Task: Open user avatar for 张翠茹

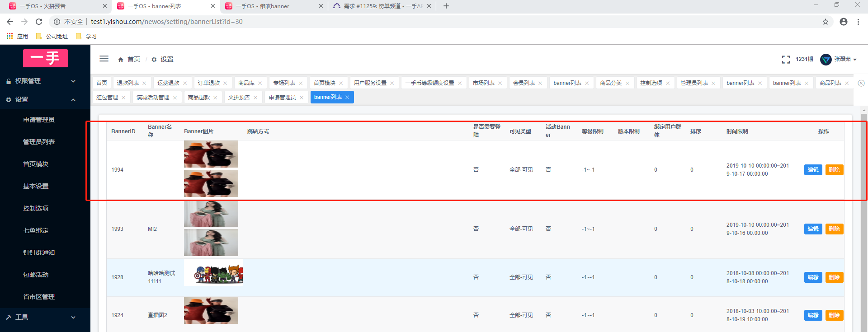Action: click(x=826, y=59)
